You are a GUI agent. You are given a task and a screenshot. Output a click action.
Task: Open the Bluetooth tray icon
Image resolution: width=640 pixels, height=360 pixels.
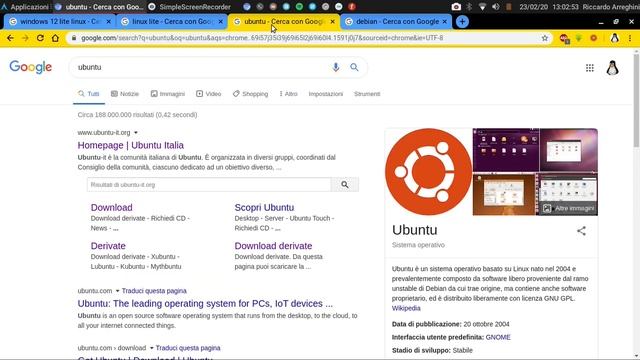[x=469, y=7]
